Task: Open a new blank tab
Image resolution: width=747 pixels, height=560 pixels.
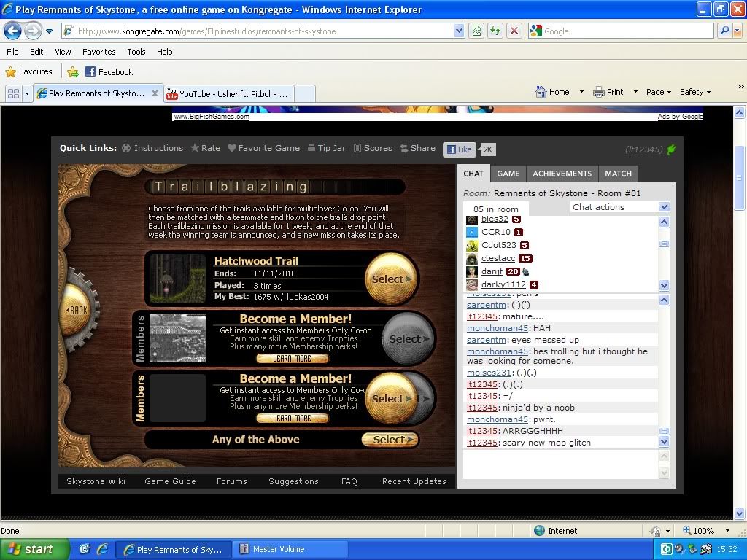Action: click(305, 94)
